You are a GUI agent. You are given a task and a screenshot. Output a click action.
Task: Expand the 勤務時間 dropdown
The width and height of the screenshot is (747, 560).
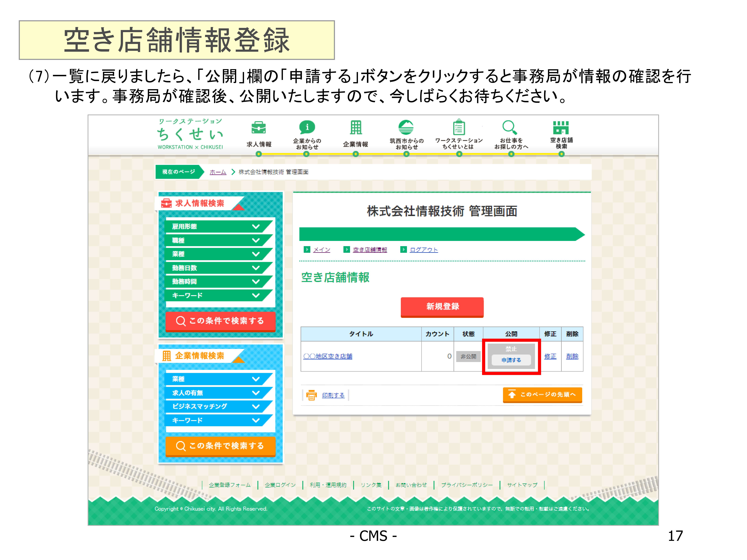(218, 281)
